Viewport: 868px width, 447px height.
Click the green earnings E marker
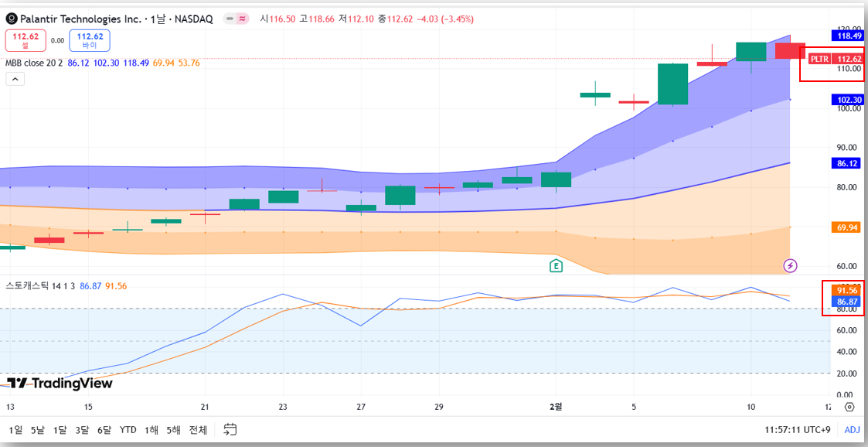point(556,266)
